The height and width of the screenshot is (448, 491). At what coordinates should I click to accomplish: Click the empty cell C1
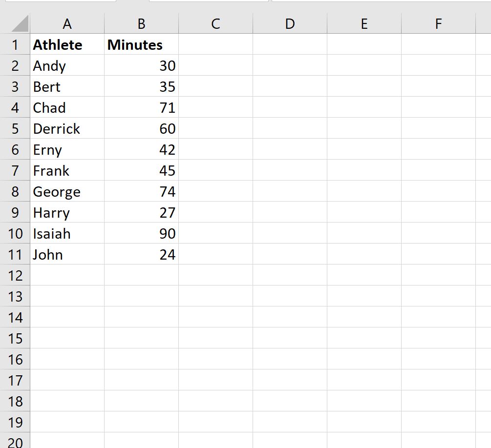point(215,44)
